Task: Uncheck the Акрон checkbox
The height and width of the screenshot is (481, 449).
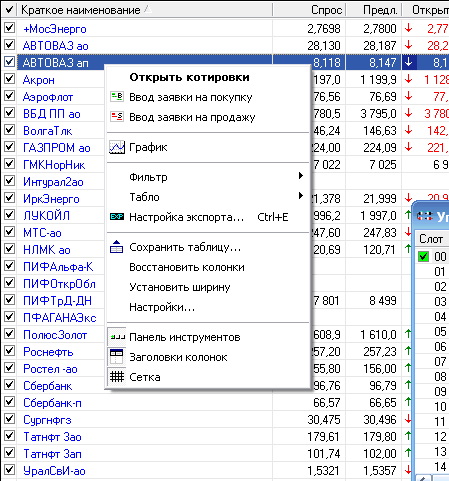Action: [x=9, y=79]
